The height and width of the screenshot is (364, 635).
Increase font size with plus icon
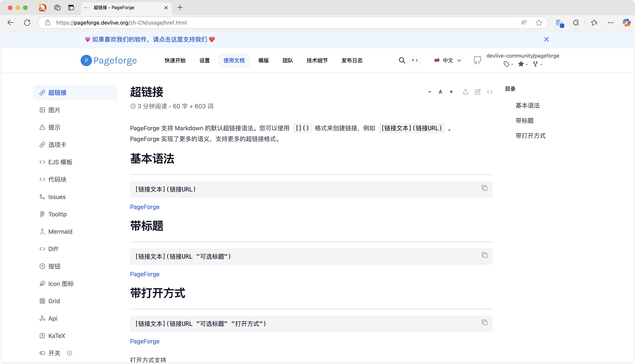tap(451, 92)
